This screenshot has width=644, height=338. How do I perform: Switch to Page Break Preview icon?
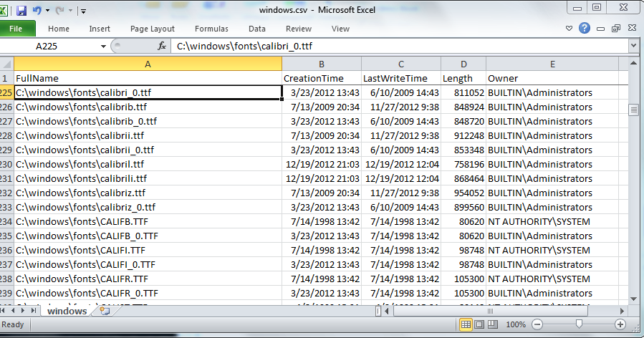[493, 324]
